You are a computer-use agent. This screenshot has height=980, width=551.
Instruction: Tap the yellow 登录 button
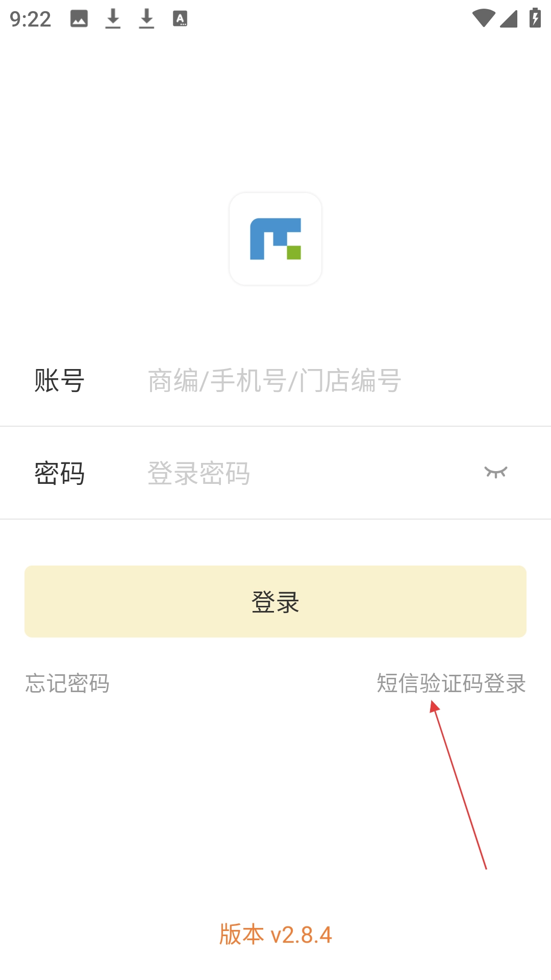pos(275,601)
